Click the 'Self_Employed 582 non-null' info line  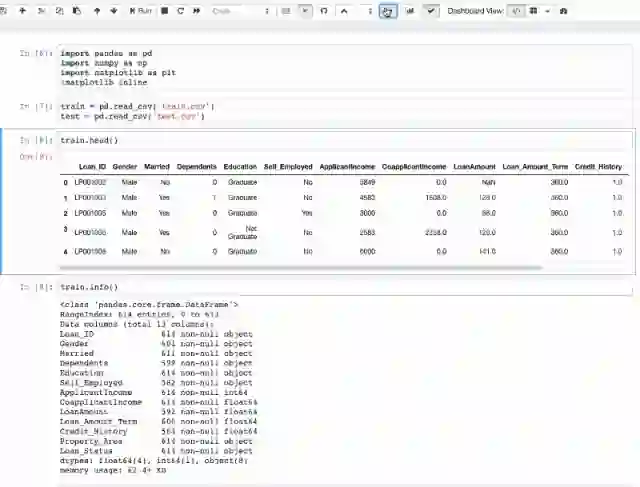pyautogui.click(x=156, y=383)
